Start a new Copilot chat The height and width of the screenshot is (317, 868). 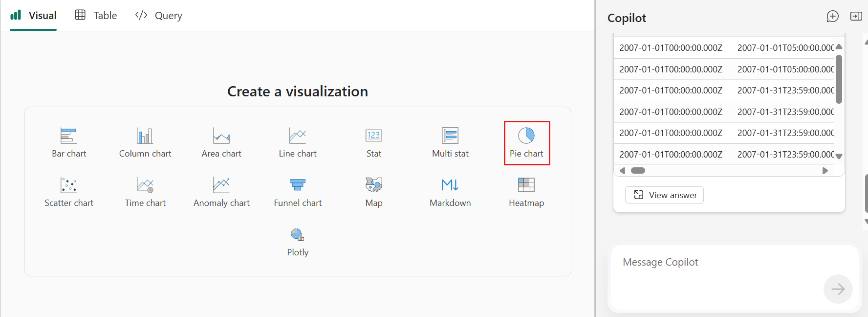832,17
